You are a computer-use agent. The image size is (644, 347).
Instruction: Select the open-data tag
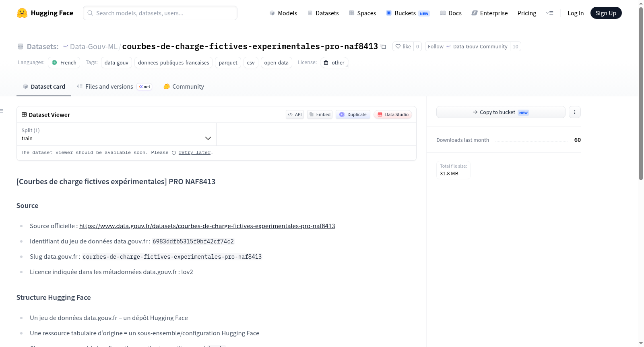(277, 63)
